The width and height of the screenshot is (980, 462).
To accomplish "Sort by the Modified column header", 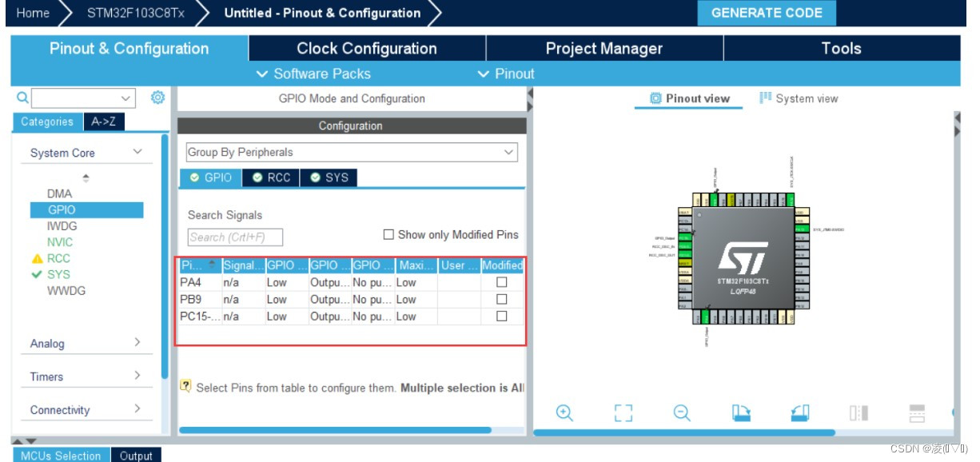I will coord(502,265).
